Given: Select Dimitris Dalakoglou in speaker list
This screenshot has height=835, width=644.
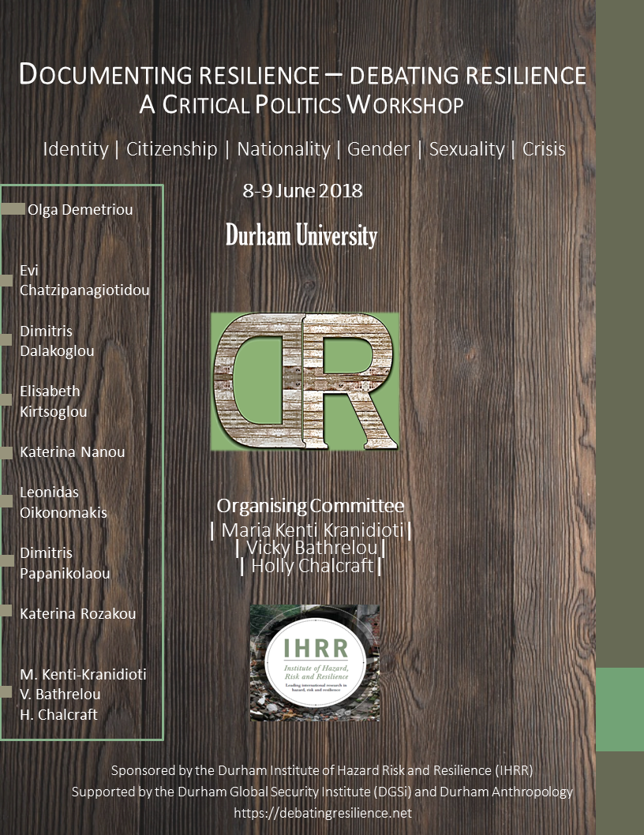Looking at the screenshot, I should click(x=57, y=341).
